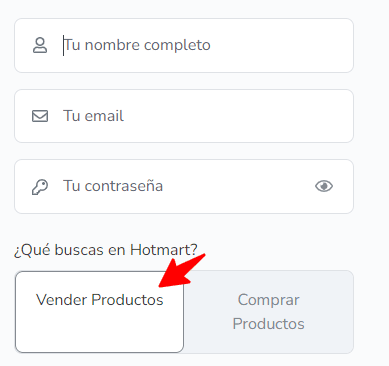Image resolution: width=389 pixels, height=366 pixels.
Task: Focus the Tu nombre completo input field
Action: tap(184, 45)
